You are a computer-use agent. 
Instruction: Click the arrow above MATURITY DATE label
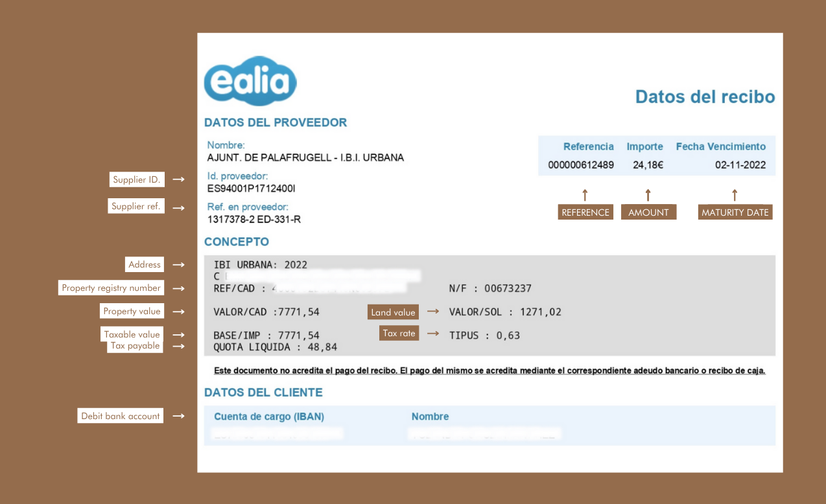point(735,194)
